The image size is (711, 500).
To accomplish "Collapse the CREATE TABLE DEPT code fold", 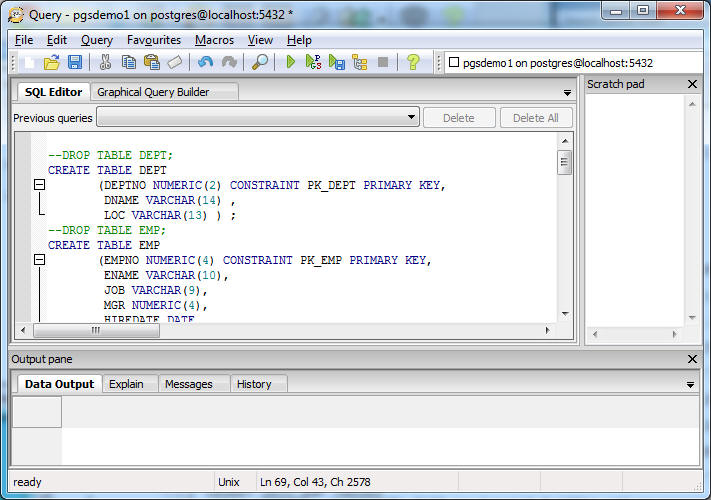I will pos(39,184).
